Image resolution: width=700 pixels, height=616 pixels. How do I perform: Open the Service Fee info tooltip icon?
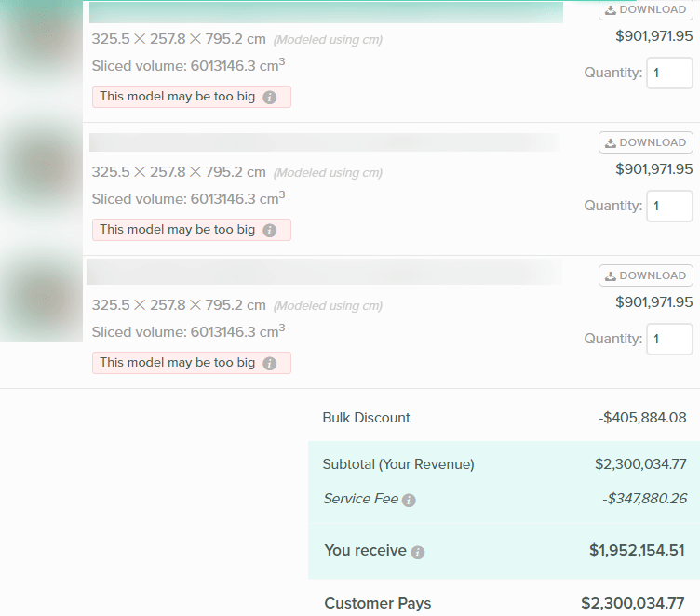click(x=409, y=500)
